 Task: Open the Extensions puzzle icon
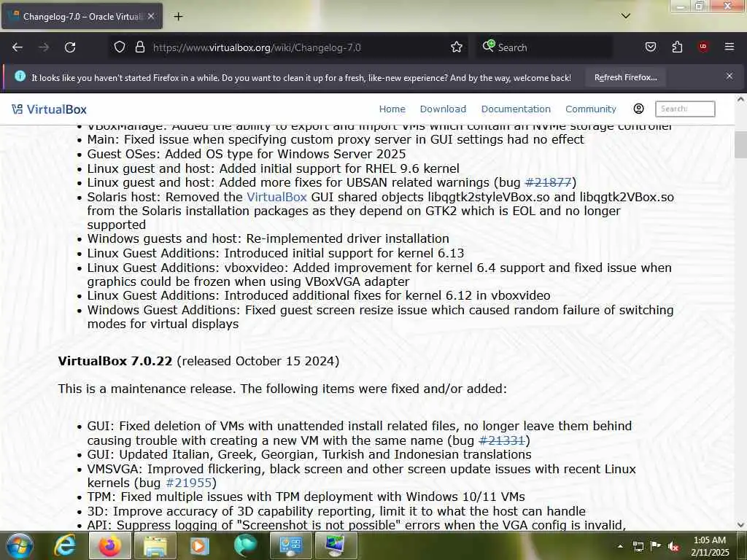677,47
